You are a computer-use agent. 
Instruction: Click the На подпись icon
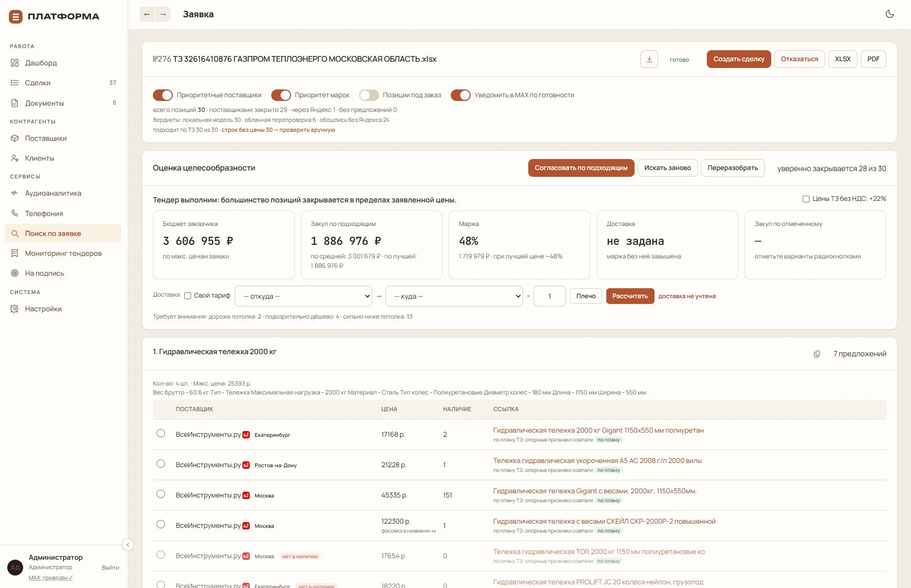tap(15, 273)
